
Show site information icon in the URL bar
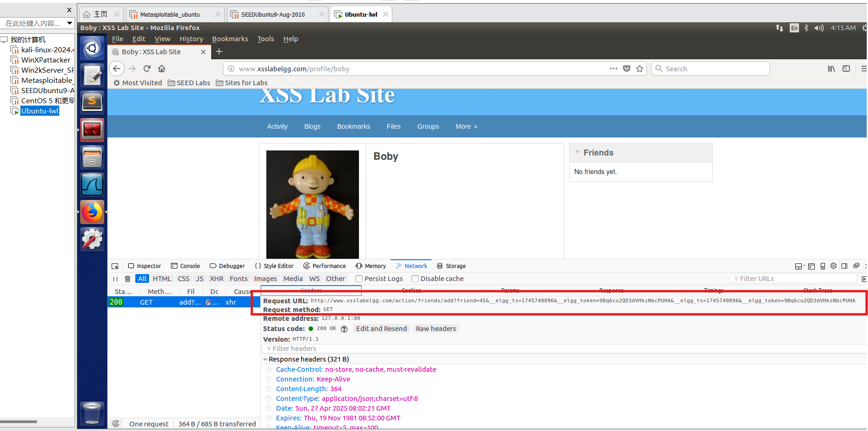click(231, 69)
